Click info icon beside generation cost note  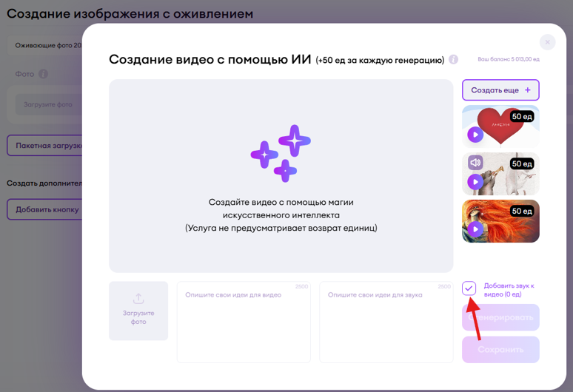(453, 60)
